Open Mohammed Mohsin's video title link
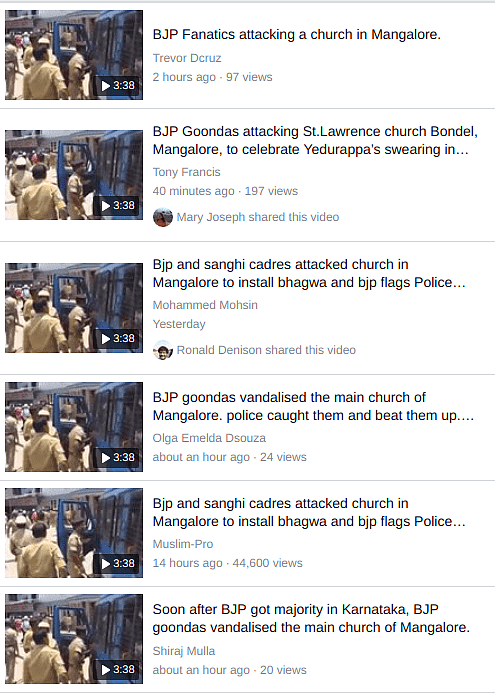 [x=309, y=273]
